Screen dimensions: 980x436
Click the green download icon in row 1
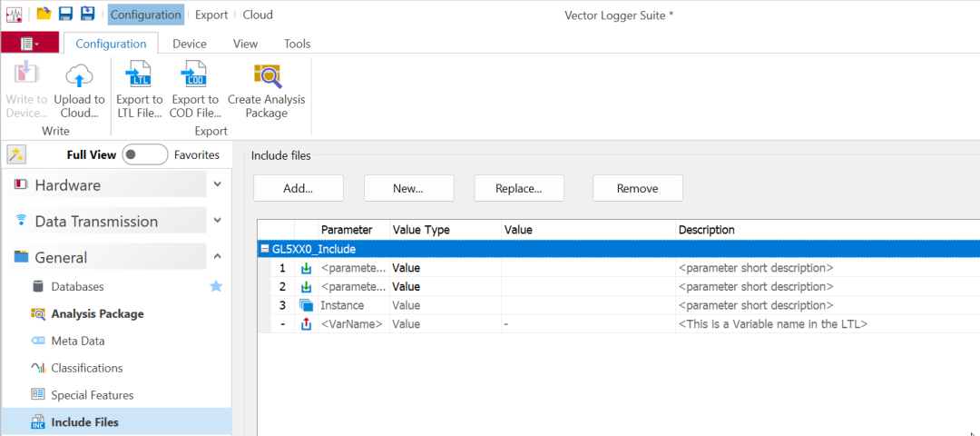307,268
